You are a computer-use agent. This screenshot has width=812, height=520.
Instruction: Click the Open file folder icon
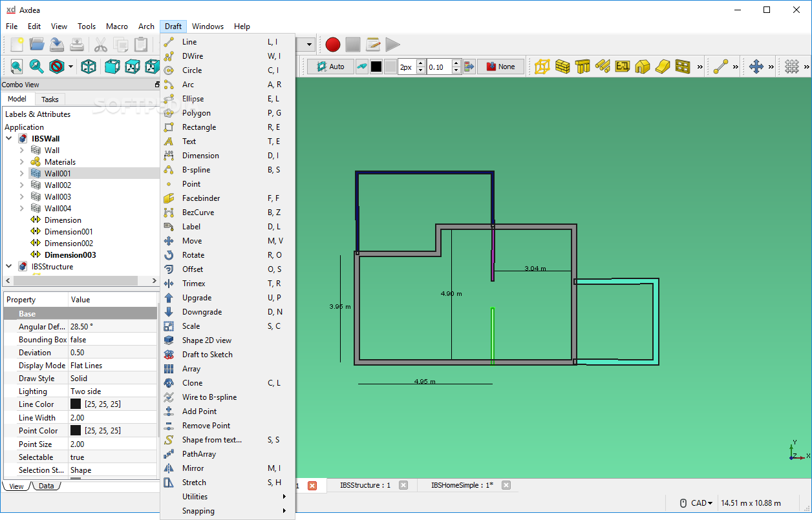point(37,45)
